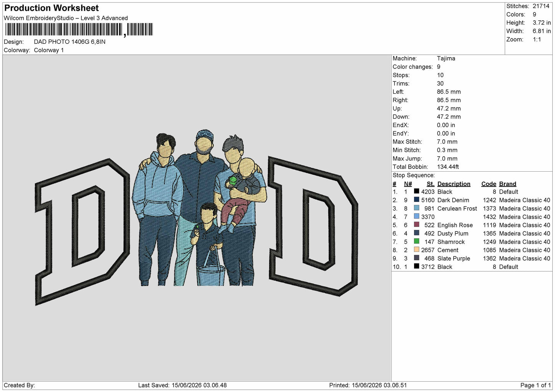
Task: Click the Stitches value 21714
Action: 541,6
